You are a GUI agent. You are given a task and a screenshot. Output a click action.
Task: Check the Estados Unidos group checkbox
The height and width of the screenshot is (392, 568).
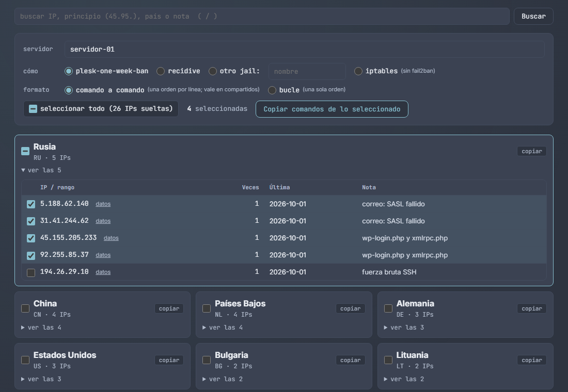tap(25, 360)
